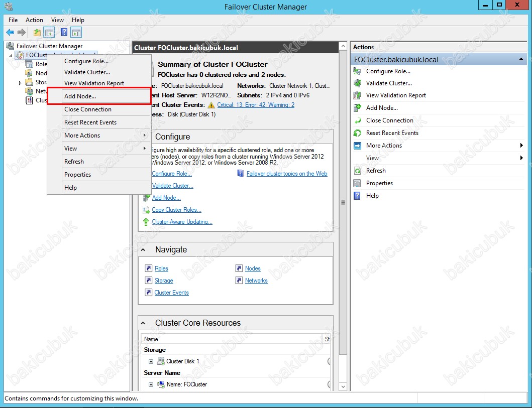Click the blue Help toolbar icon

(x=64, y=33)
